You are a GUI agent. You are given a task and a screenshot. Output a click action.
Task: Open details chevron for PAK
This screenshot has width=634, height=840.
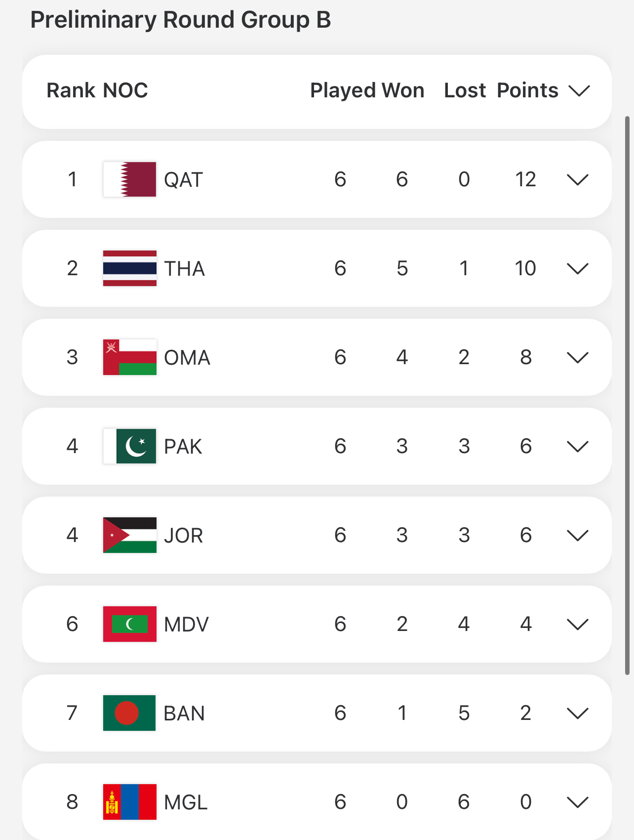(x=577, y=447)
